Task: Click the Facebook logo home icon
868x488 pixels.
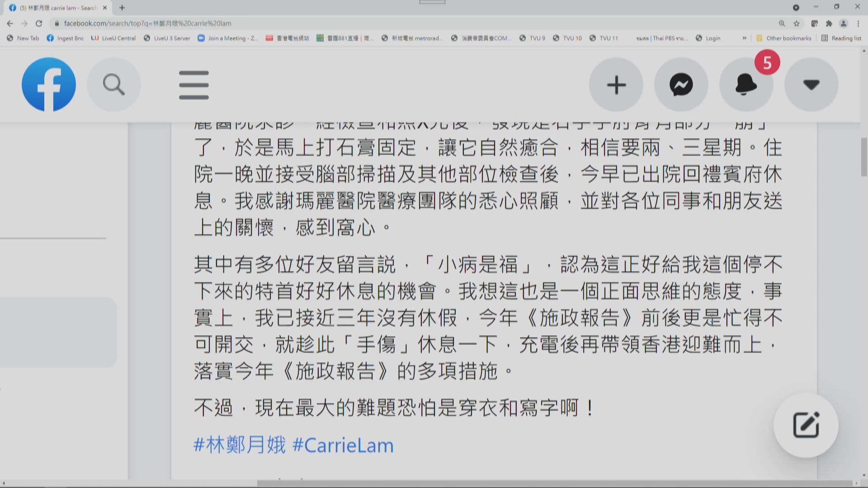Action: point(48,84)
